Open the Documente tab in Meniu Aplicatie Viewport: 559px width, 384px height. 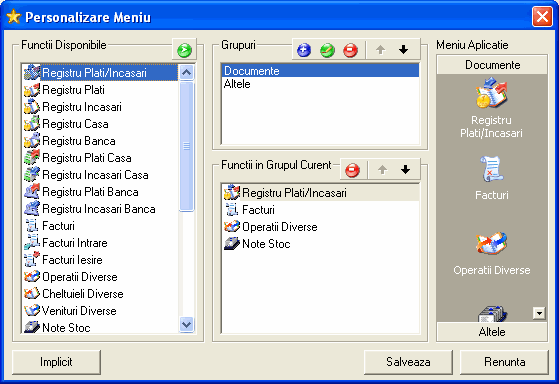click(x=492, y=65)
